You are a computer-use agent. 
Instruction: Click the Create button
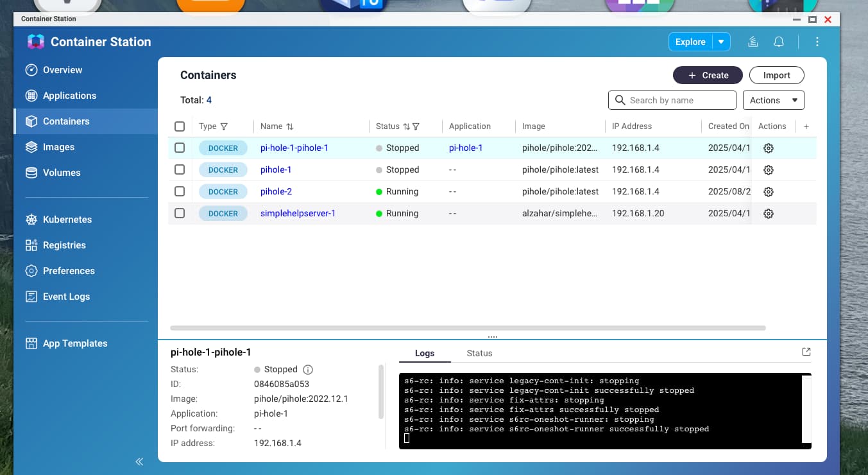pos(707,75)
